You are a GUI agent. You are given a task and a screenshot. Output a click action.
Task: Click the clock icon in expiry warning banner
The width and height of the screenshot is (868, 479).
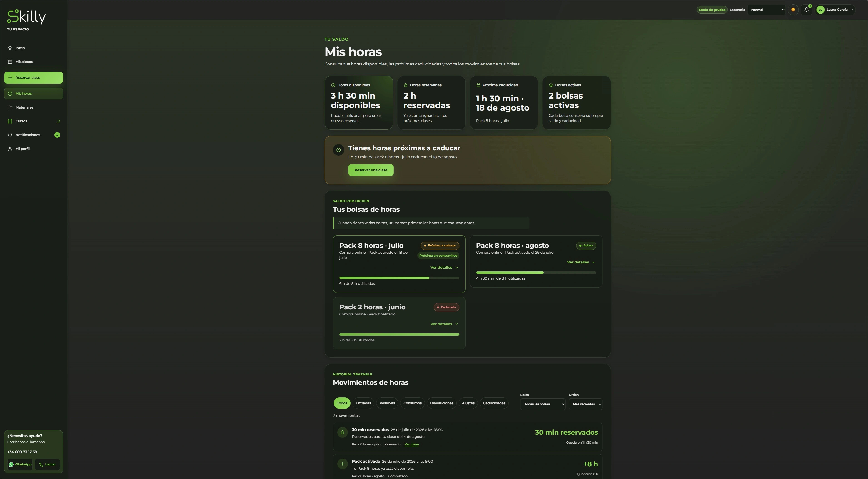(x=339, y=150)
